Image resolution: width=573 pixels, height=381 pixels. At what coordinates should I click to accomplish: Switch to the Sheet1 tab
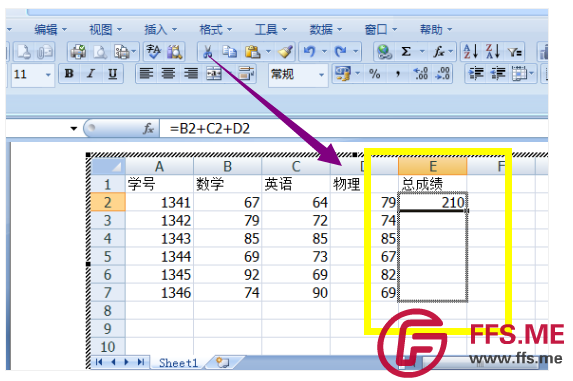click(178, 363)
